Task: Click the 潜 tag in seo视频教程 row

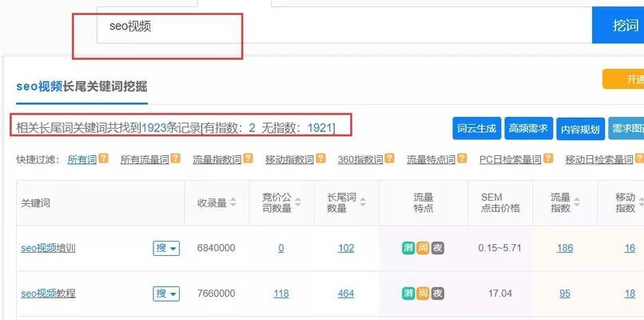Action: 408,294
